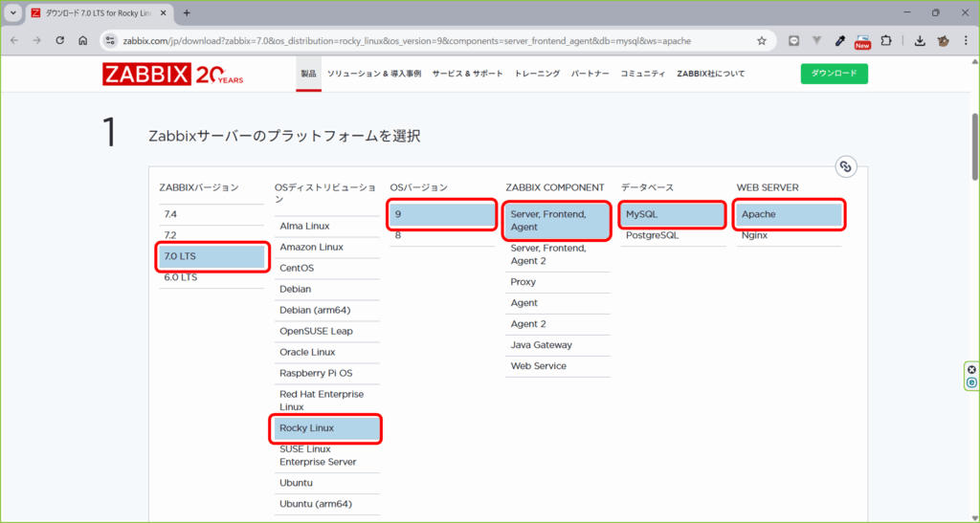The height and width of the screenshot is (523, 980).
Task: Select the Agent component option
Action: click(x=558, y=303)
